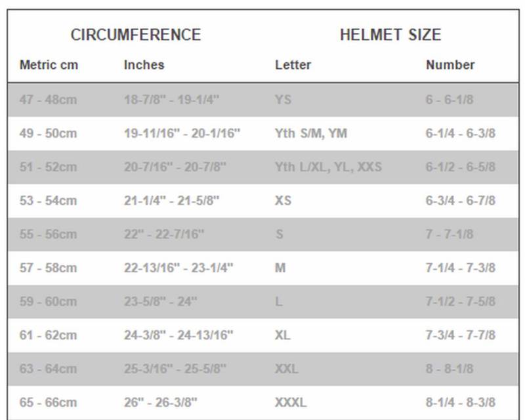
Task: Click the CIRCUMFERENCE heading
Action: pos(135,35)
